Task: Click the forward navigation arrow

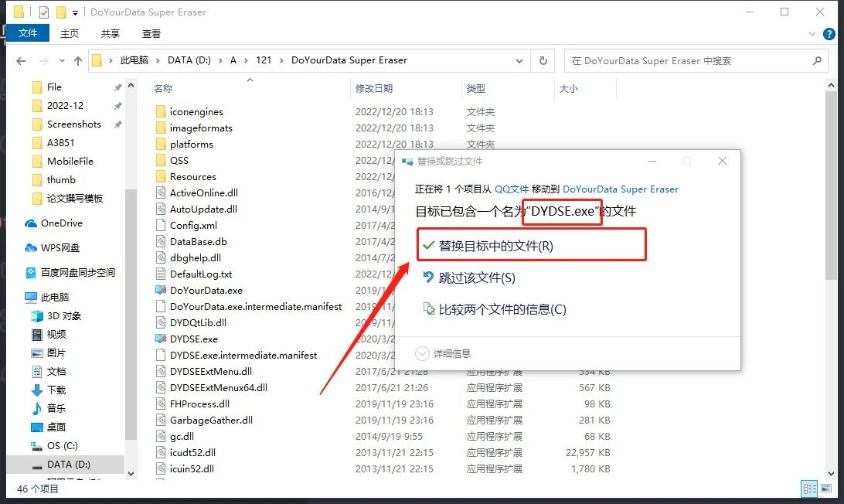Action: [x=43, y=61]
